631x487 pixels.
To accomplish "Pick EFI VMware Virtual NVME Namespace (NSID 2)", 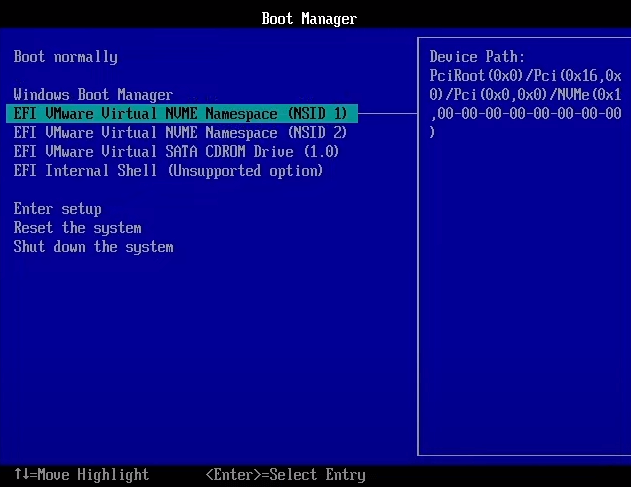I will tap(180, 133).
